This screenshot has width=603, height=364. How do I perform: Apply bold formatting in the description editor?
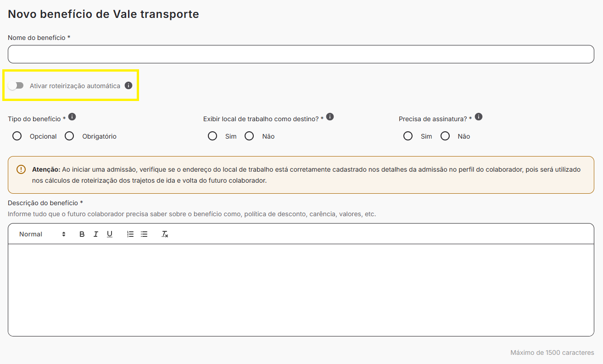[82, 234]
